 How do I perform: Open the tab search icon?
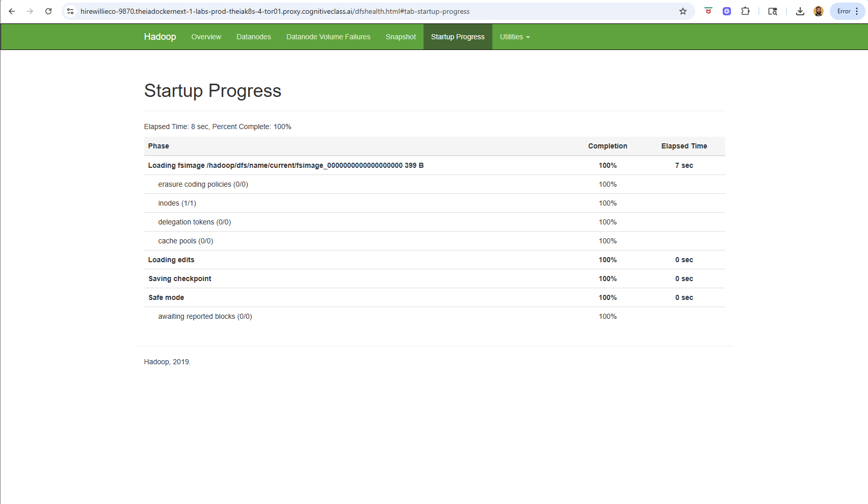click(x=773, y=11)
